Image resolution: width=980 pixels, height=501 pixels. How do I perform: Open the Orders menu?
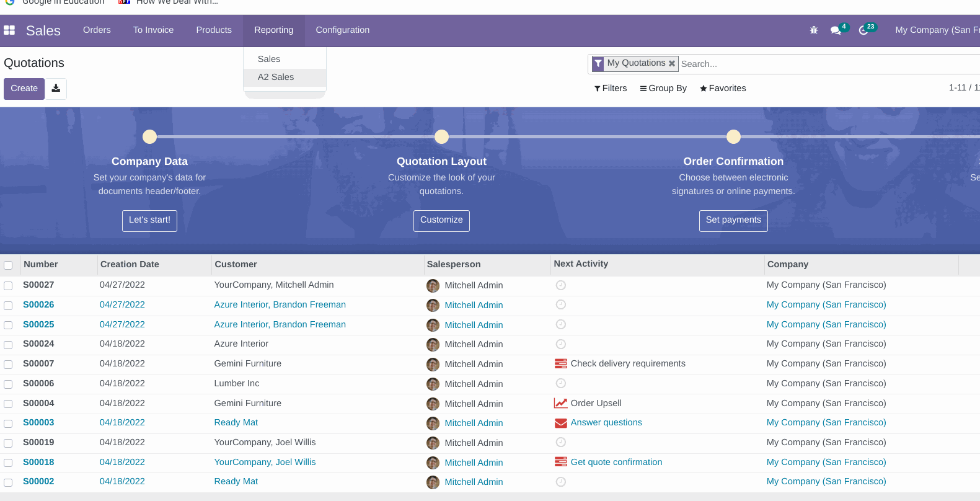coord(97,30)
